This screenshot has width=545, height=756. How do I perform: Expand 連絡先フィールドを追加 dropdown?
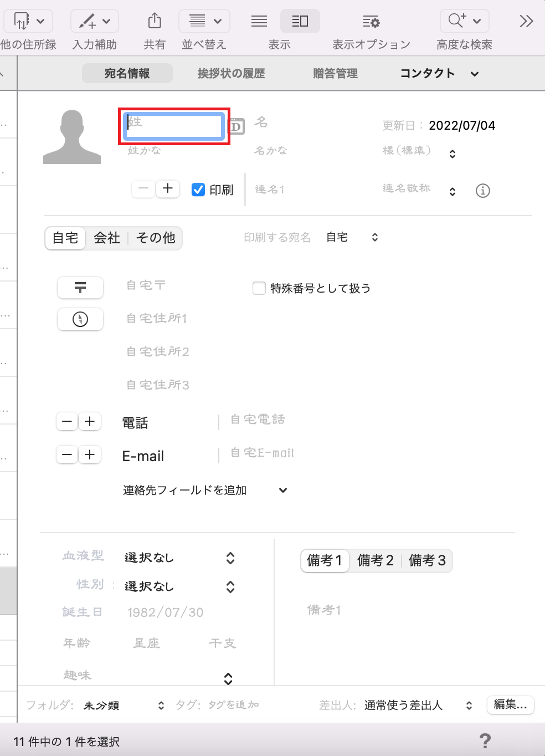click(282, 490)
